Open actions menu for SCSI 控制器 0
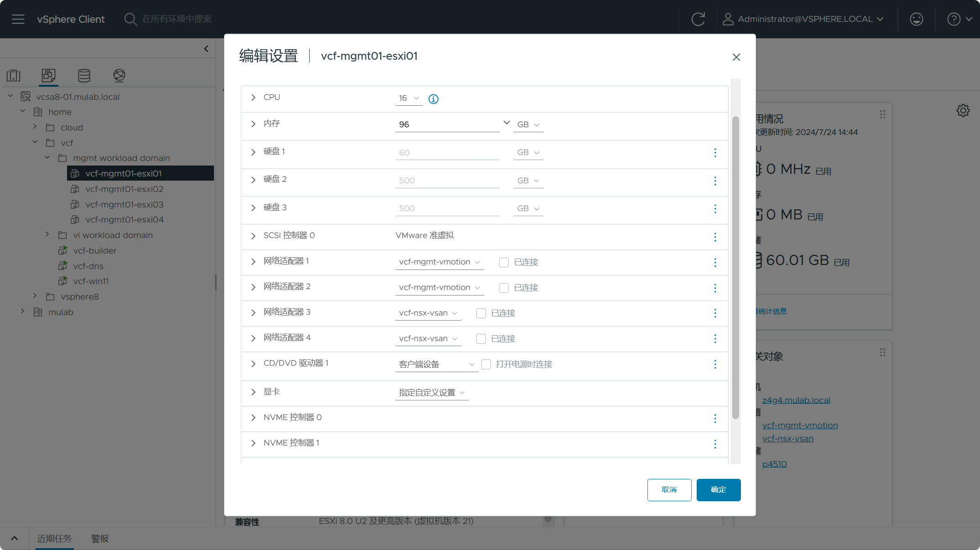980x550 pixels. click(x=715, y=237)
